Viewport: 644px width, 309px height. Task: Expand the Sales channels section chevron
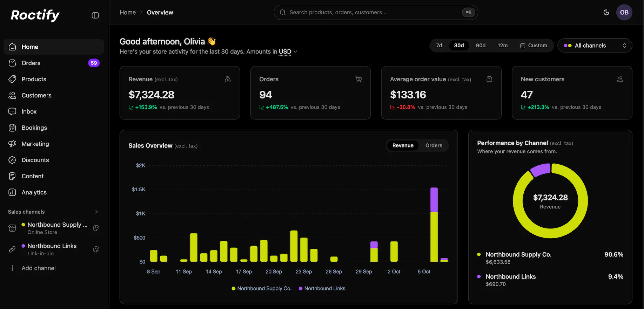click(x=96, y=212)
